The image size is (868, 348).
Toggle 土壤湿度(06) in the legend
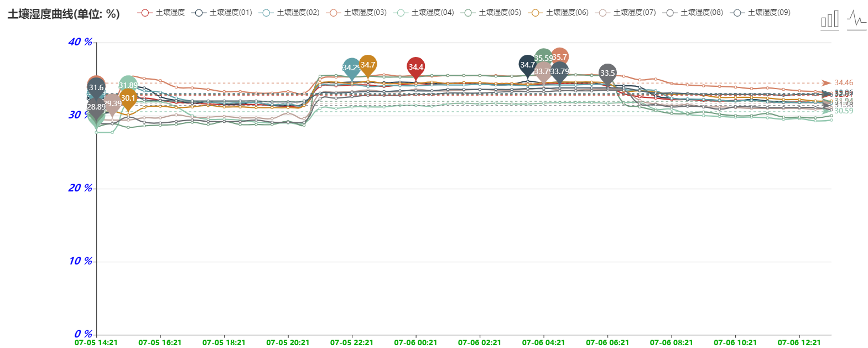point(559,12)
